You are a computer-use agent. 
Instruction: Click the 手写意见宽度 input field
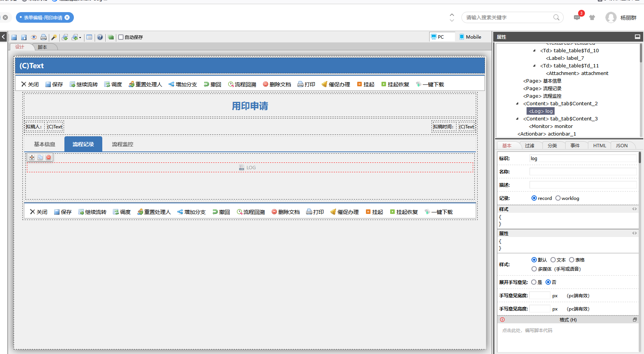tap(540, 296)
